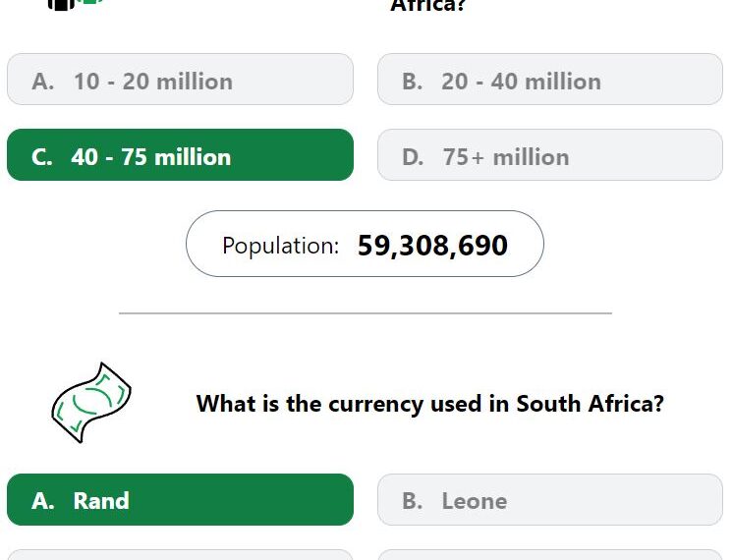Click the 'A.' letter beside Rand
Image resolution: width=732 pixels, height=560 pixels.
(x=43, y=501)
